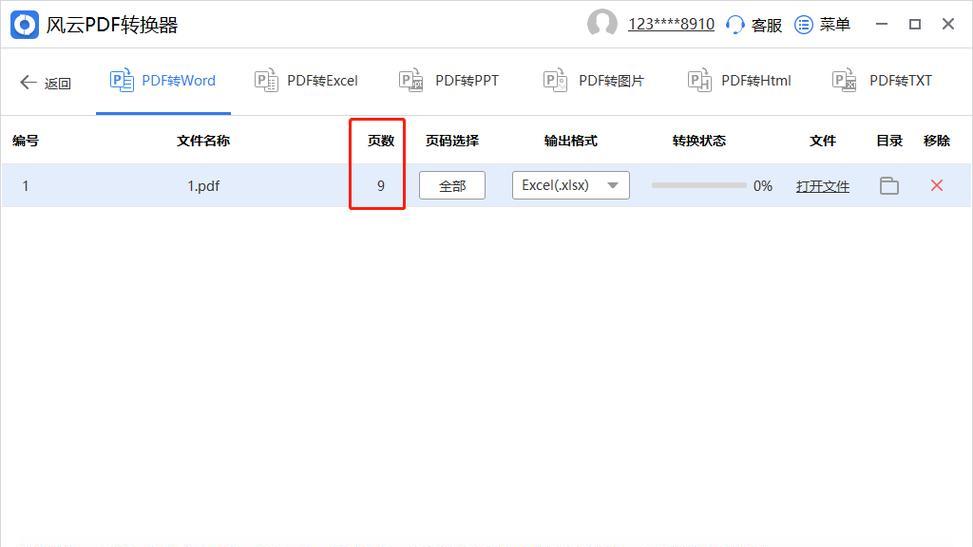Open the user avatar profile icon
The height and width of the screenshot is (547, 973).
[x=602, y=24]
